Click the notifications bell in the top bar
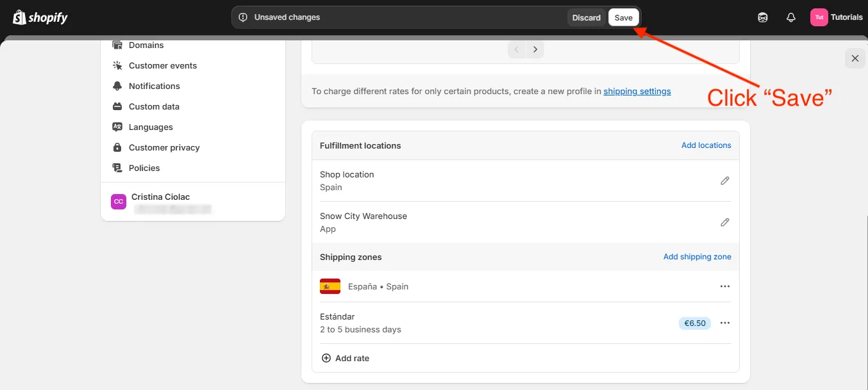 [790, 17]
